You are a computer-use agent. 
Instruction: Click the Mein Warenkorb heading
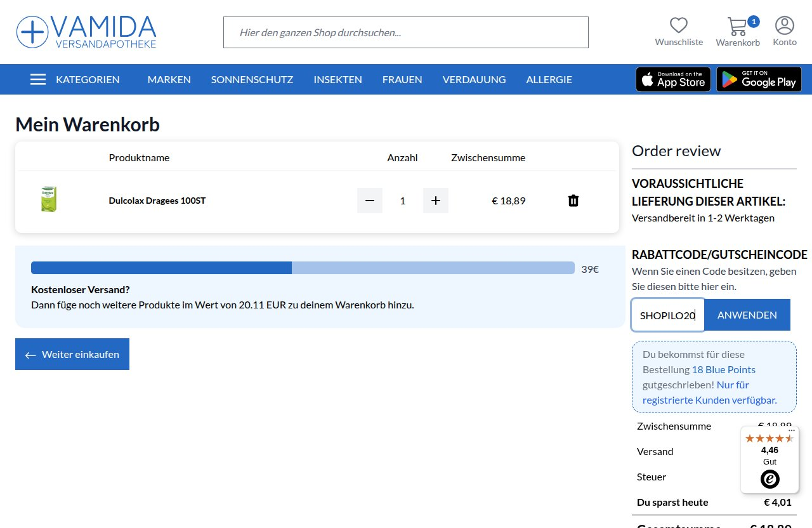click(88, 124)
